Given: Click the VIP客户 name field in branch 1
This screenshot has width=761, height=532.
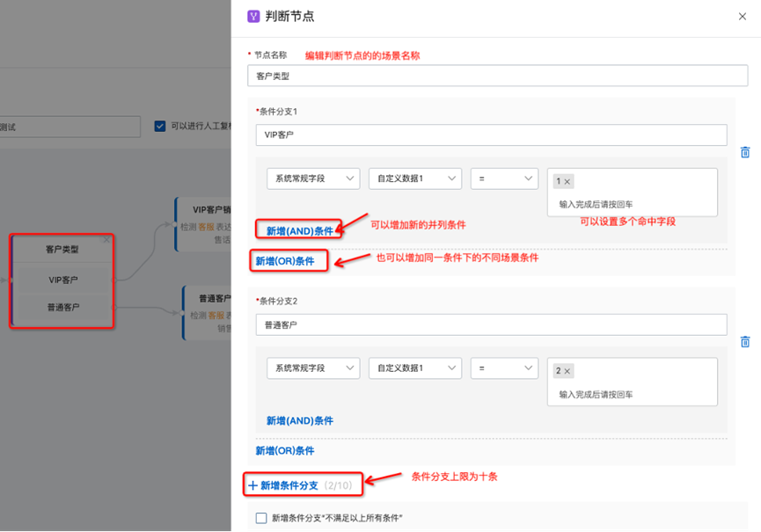Looking at the screenshot, I should click(491, 135).
